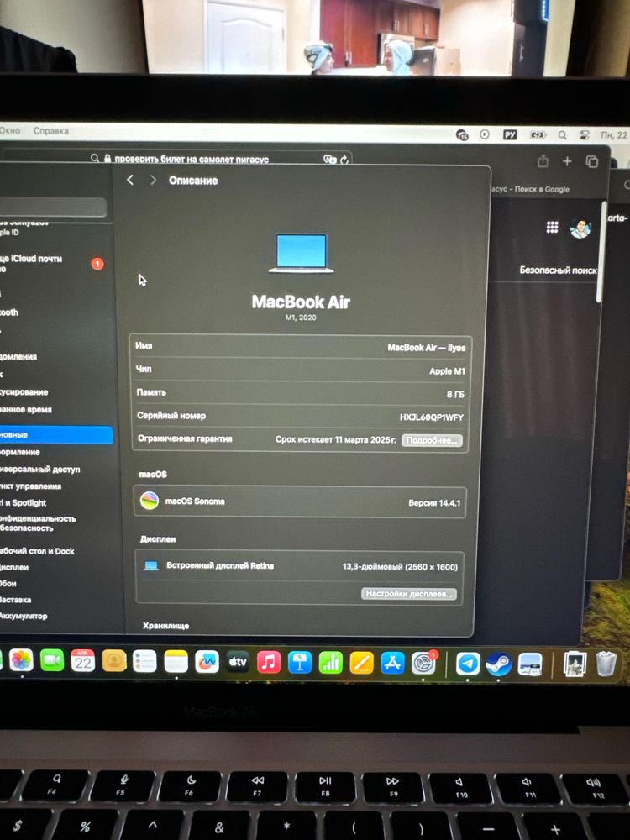The image size is (630, 840).
Task: Open Аккумулятор in the sidebar
Action: click(24, 616)
